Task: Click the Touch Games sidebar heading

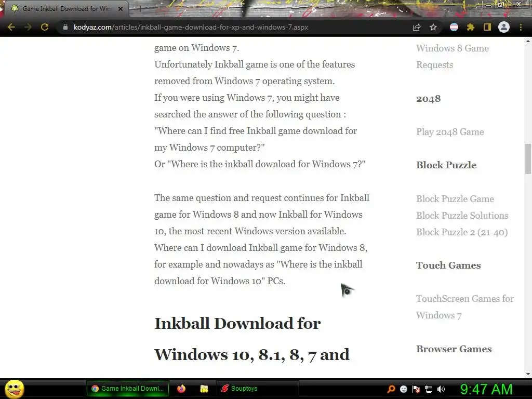Action: click(448, 265)
